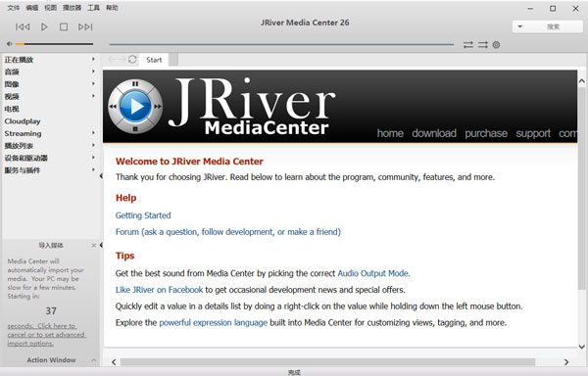
Task: Select 视频 in the sidebar
Action: coord(12,97)
